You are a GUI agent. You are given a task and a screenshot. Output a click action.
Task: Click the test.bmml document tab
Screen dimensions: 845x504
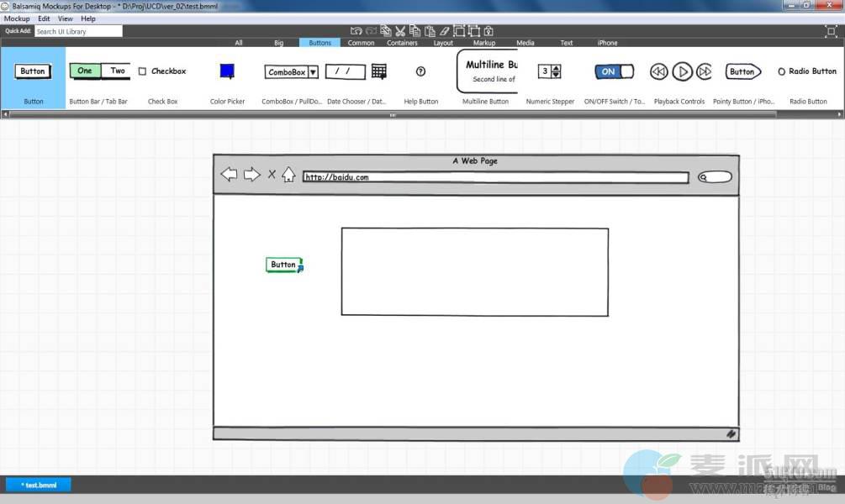(x=39, y=485)
